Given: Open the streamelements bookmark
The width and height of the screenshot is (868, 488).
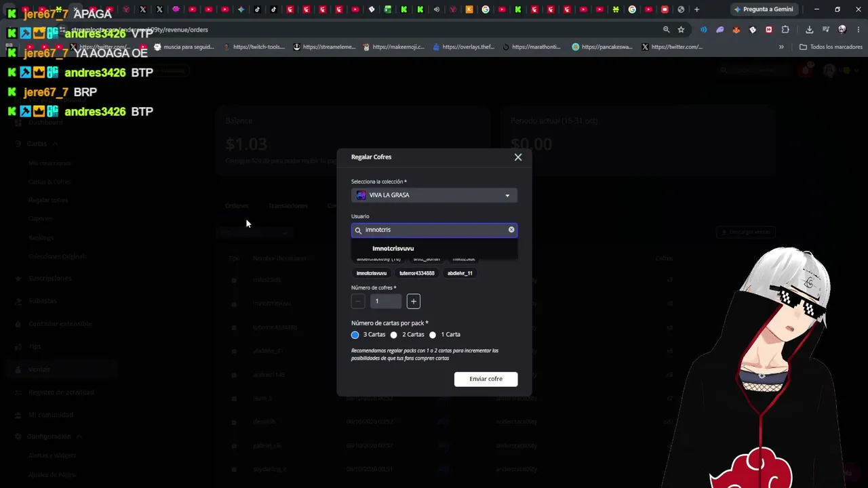Looking at the screenshot, I should pos(324,47).
